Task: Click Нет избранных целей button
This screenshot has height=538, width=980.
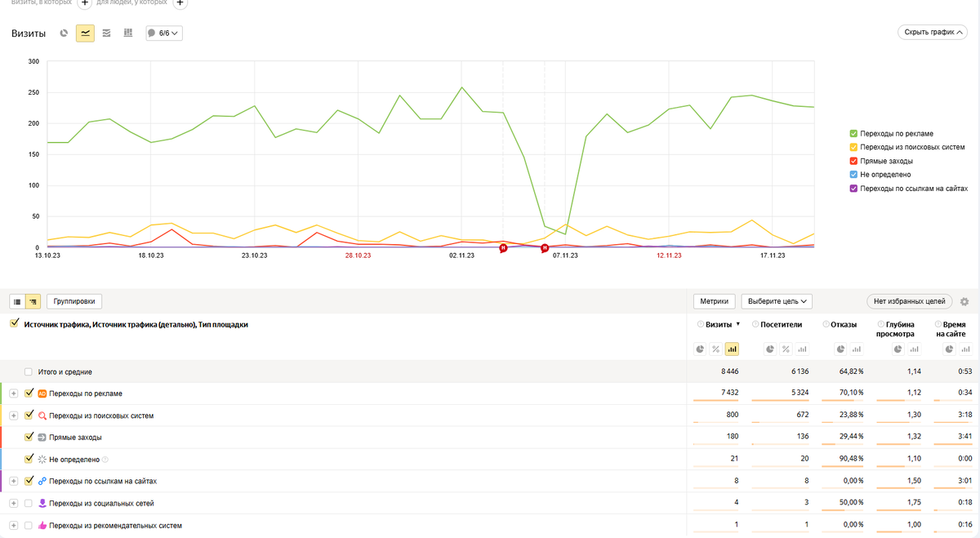Action: pos(910,301)
